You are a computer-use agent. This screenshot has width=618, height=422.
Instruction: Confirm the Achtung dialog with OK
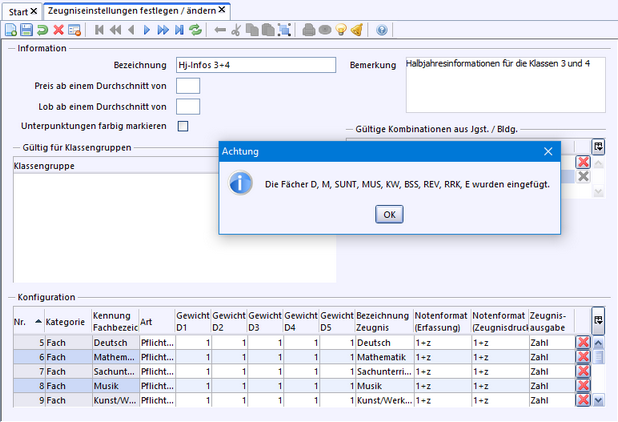(389, 214)
